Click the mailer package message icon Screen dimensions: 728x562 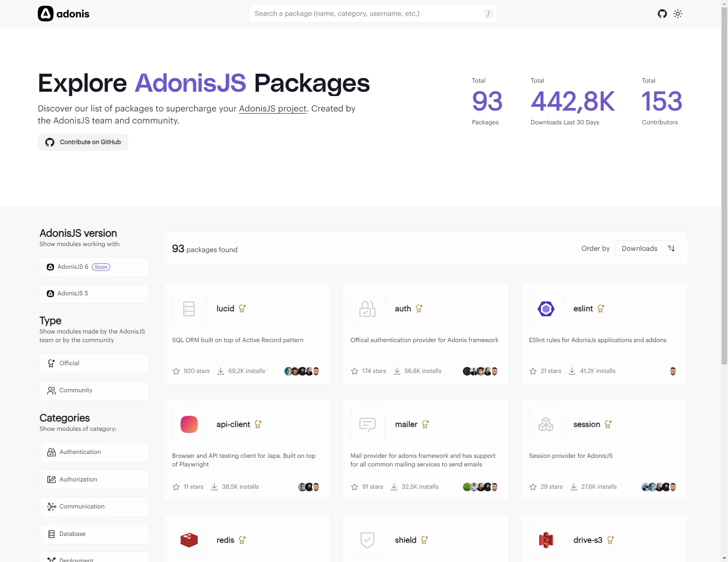click(x=367, y=424)
